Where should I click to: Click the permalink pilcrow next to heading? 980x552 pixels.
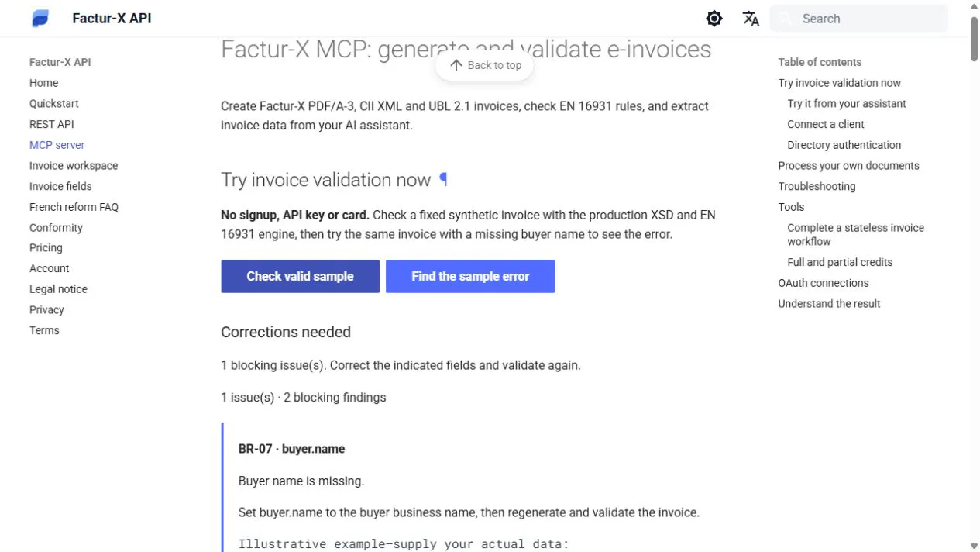(443, 180)
